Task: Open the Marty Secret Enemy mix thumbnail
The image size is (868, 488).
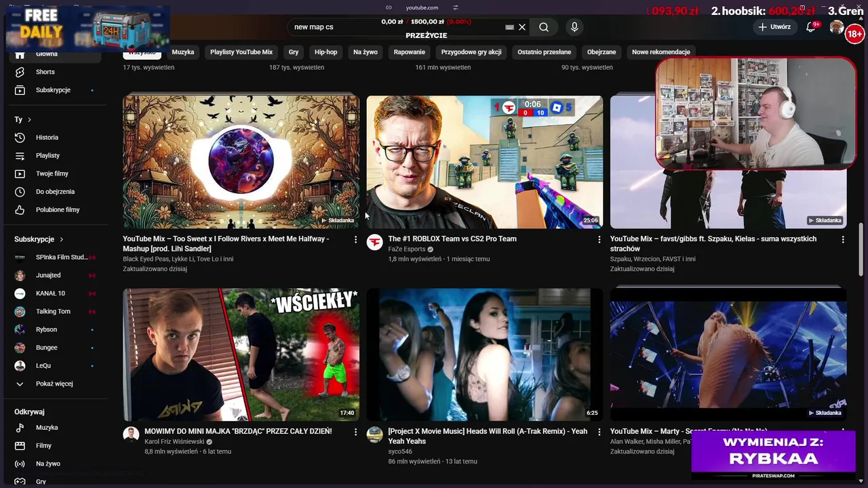Action: click(x=728, y=354)
